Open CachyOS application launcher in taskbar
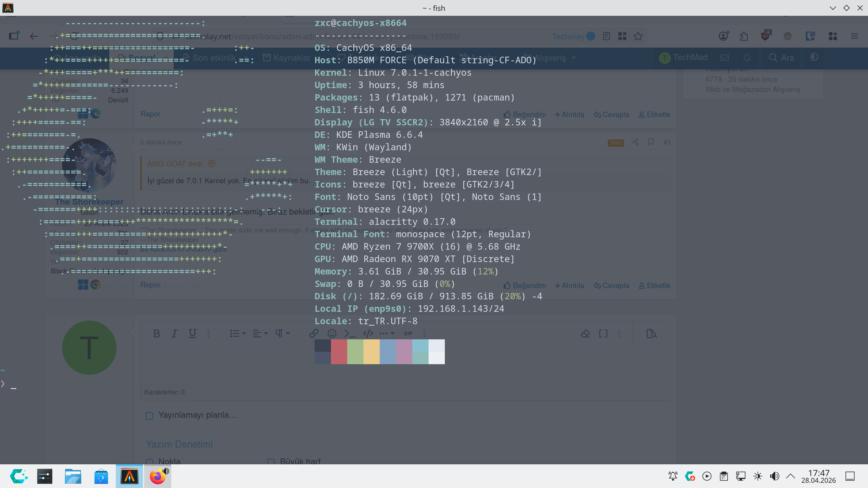Screen dimensions: 868x488 (19, 476)
